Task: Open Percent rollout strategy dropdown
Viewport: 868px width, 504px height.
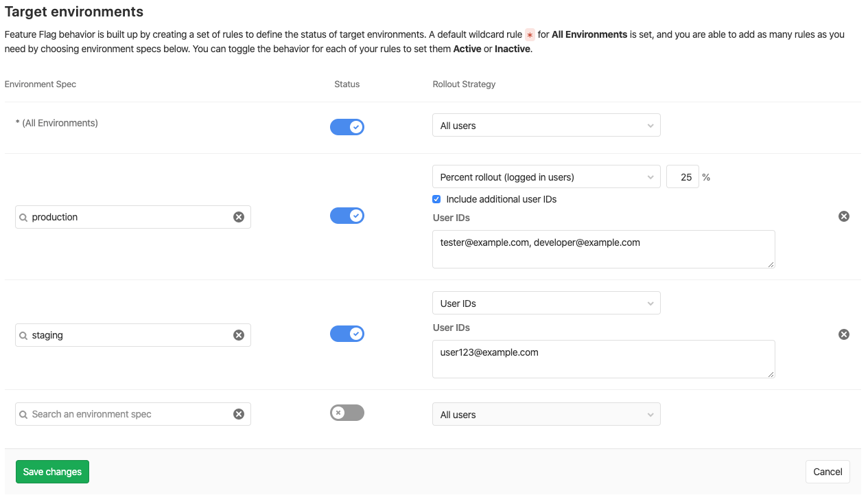Action: point(546,177)
